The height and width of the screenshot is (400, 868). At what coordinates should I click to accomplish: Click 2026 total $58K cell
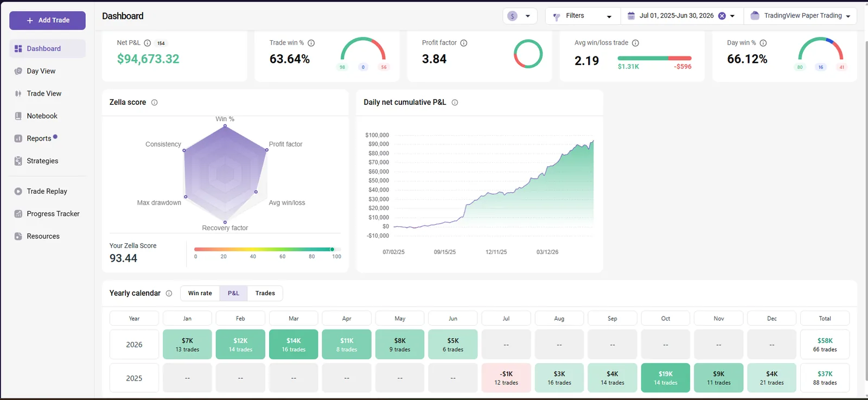825,345
